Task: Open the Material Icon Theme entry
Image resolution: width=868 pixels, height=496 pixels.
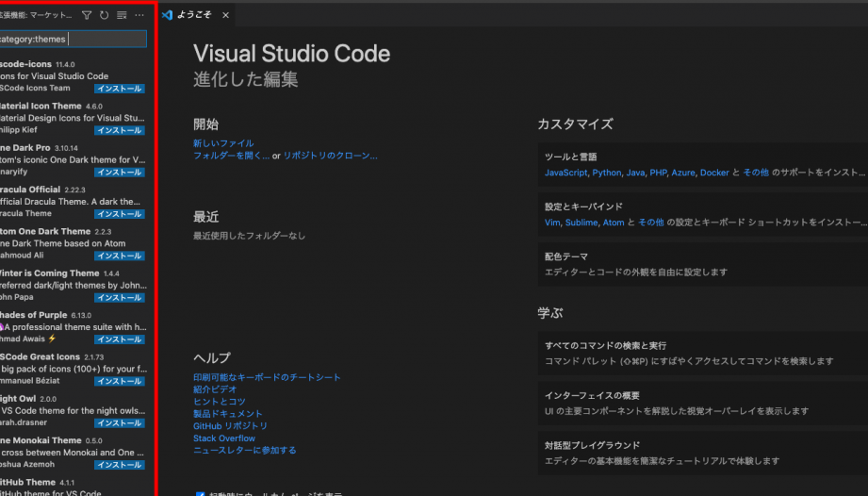Action: [x=74, y=117]
